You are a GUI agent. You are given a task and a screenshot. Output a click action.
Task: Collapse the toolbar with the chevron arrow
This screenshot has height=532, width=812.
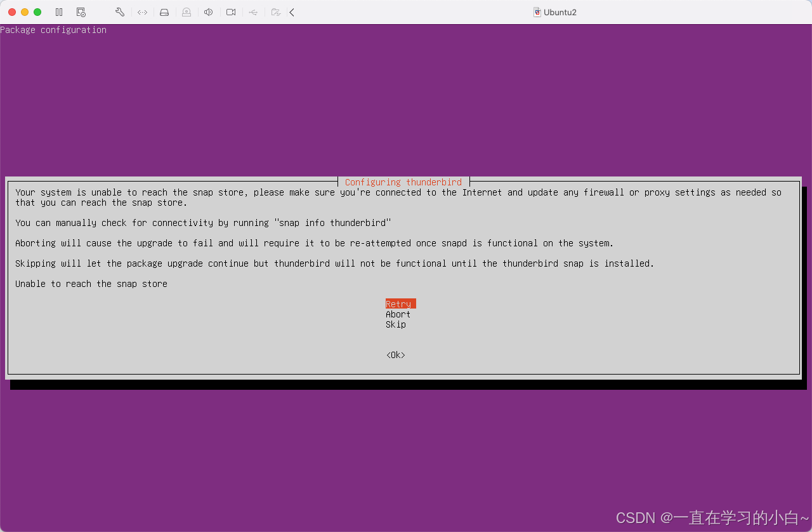click(292, 12)
